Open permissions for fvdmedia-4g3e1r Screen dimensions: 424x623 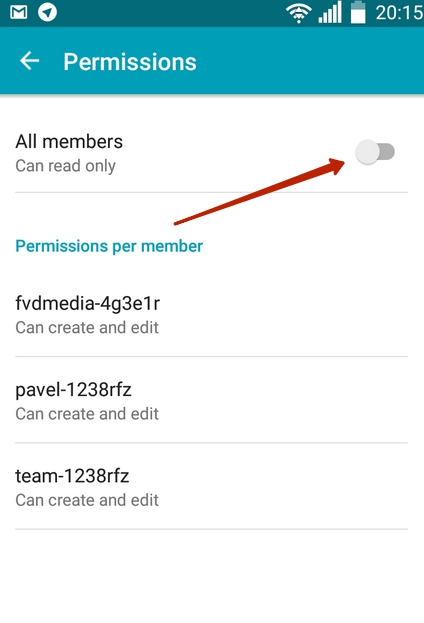pos(211,314)
